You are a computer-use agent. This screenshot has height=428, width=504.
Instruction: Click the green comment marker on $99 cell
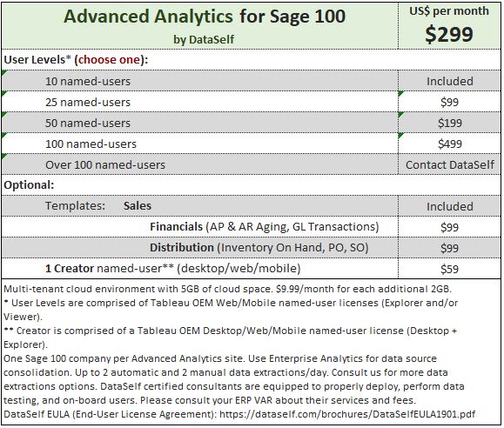(x=400, y=93)
